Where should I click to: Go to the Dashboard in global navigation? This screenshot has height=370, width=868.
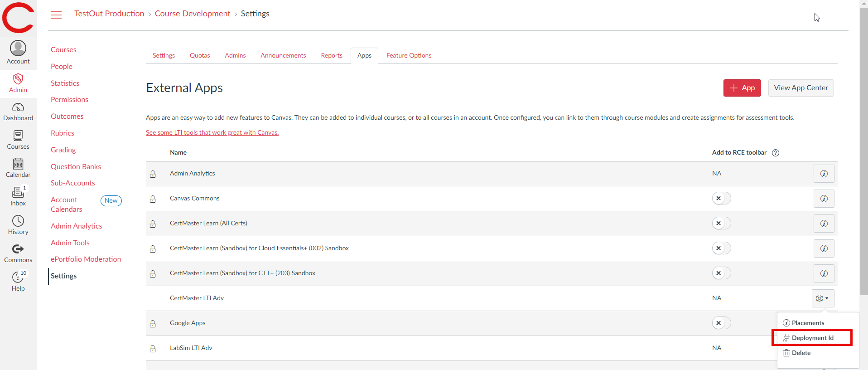pyautogui.click(x=18, y=112)
